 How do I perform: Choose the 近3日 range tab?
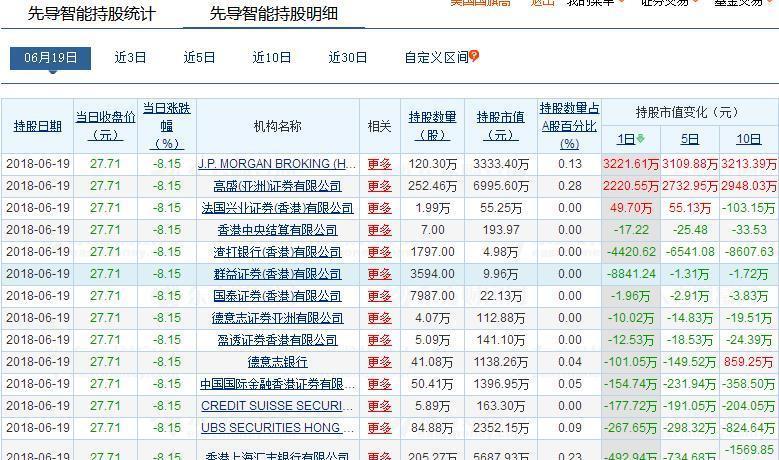click(x=130, y=58)
